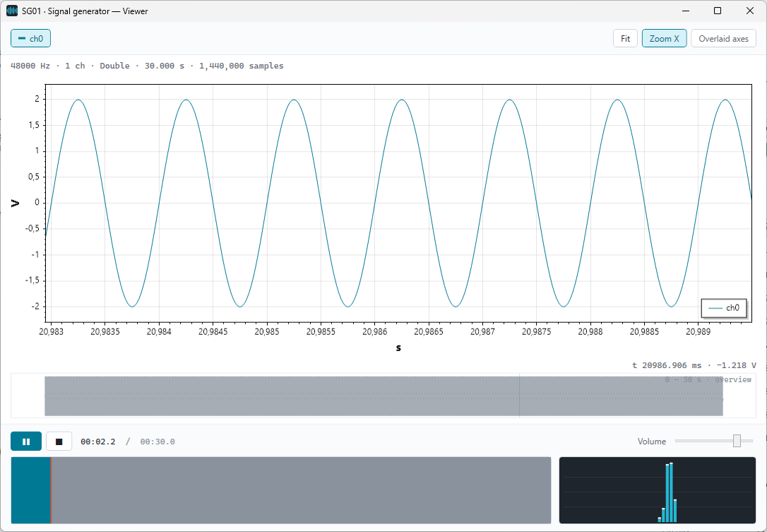
Task: Maximize the Viewer window
Action: pos(718,11)
